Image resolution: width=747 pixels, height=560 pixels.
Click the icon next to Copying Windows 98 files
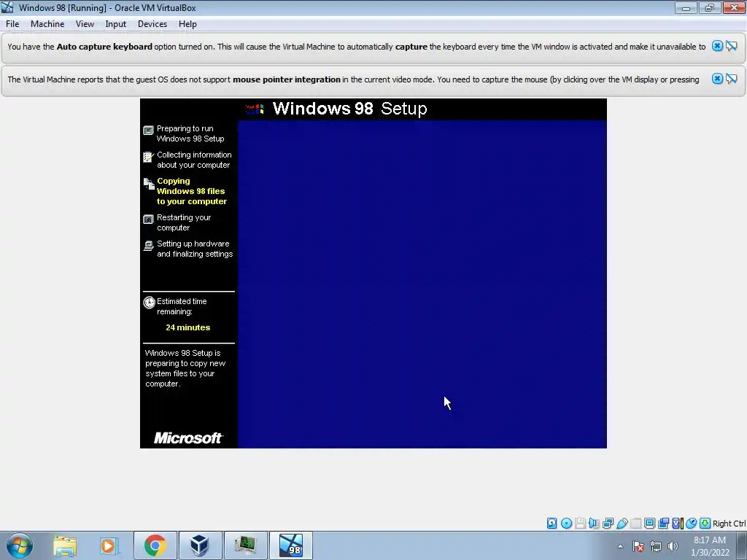[x=149, y=183]
